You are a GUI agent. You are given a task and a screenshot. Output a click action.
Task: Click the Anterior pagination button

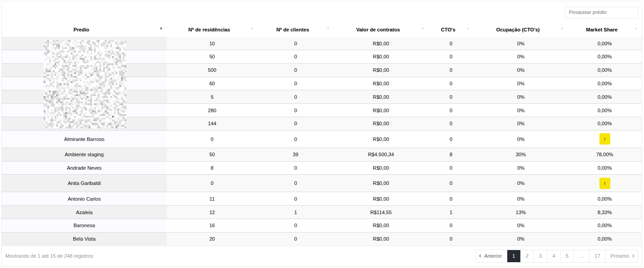491,256
